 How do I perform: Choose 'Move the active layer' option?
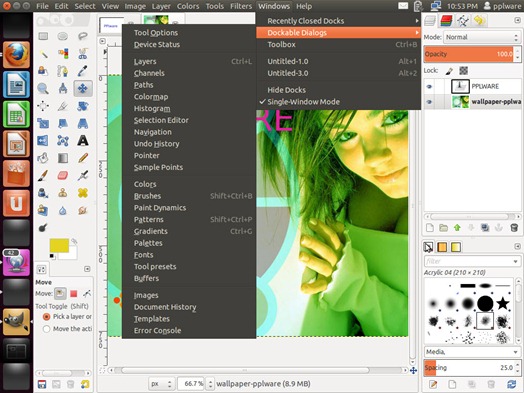click(46, 329)
